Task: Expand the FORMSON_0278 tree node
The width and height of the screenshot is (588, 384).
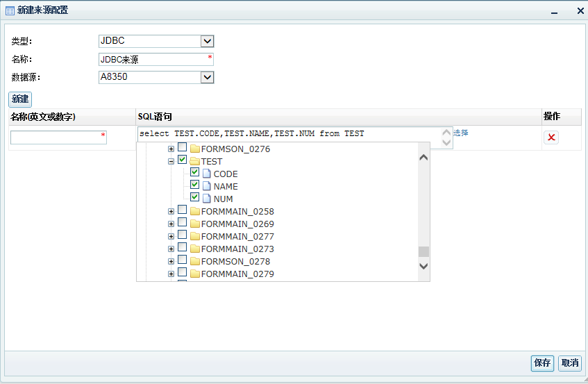Action: click(x=171, y=261)
